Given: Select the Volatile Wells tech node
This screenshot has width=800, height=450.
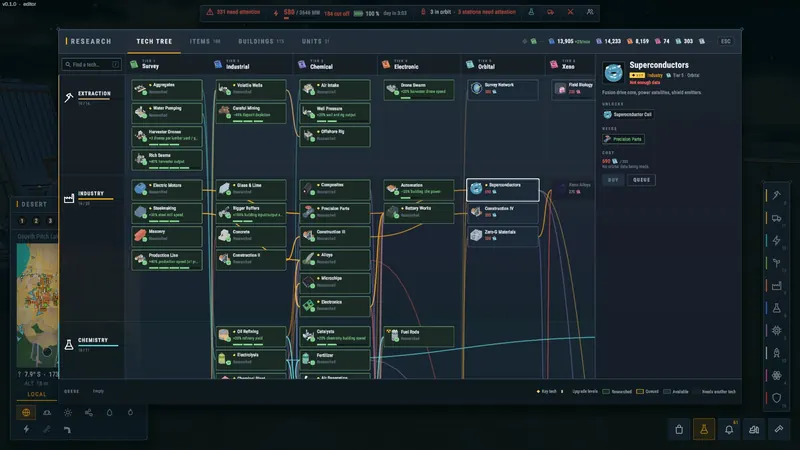Looking at the screenshot, I should [x=251, y=89].
